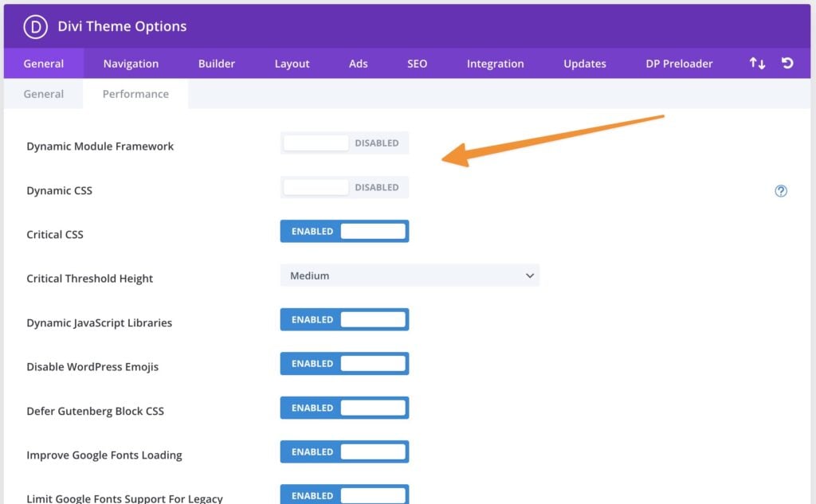Click the Improve Google Fonts Loading label

pyautogui.click(x=104, y=455)
